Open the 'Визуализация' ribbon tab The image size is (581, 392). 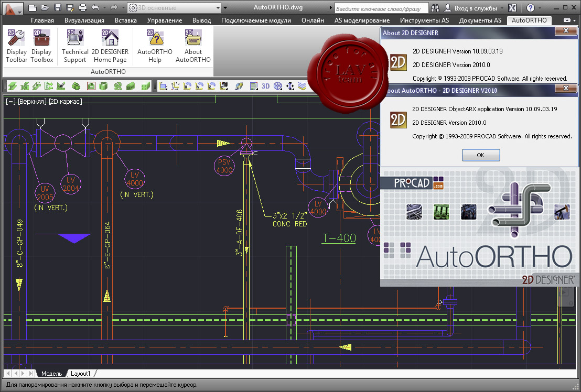[x=84, y=20]
